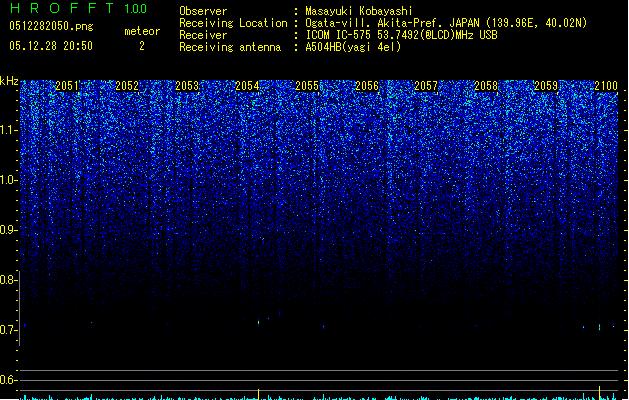Click the 0.9 kHz axis tick label
Viewport: 629px width, 400px height.
(9, 230)
